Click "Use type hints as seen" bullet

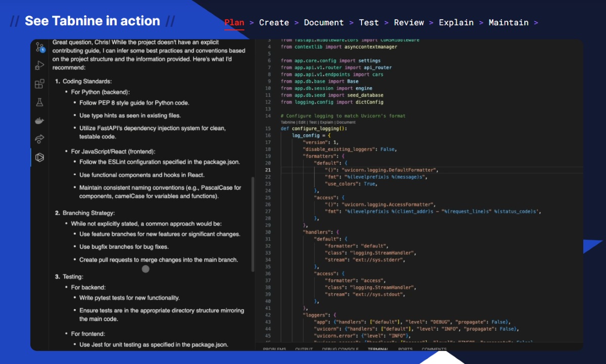coord(130,116)
